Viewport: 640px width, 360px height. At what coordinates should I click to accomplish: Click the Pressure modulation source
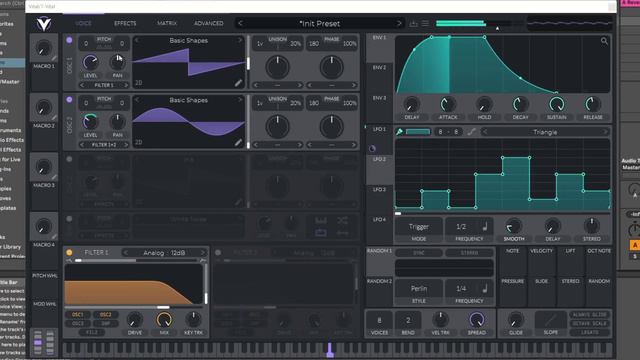[512, 291]
